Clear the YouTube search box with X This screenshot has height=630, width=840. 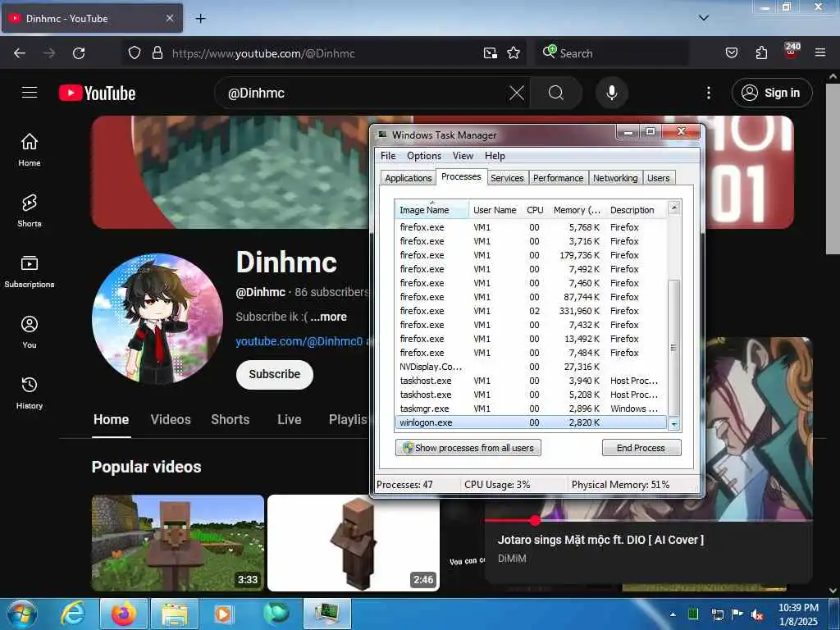click(x=517, y=94)
